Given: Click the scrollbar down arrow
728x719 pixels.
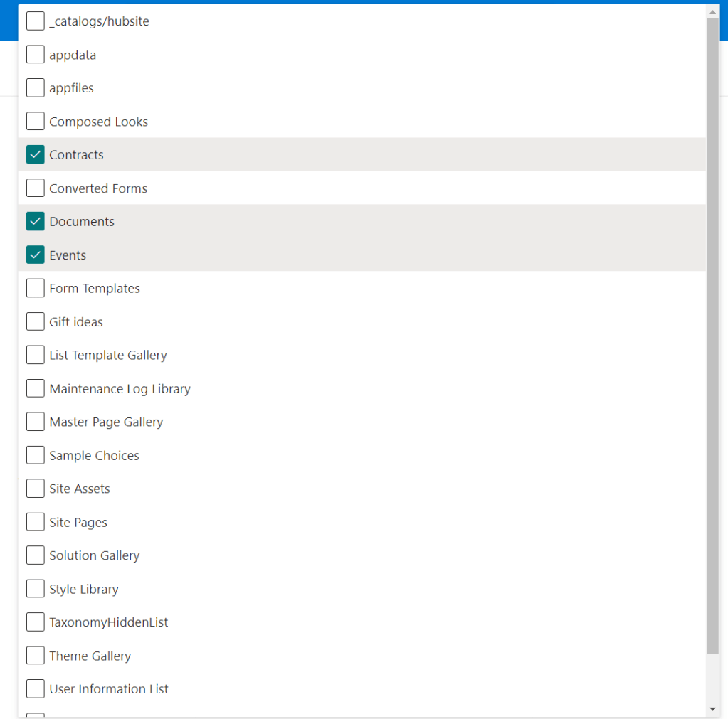Looking at the screenshot, I should click(x=713, y=709).
